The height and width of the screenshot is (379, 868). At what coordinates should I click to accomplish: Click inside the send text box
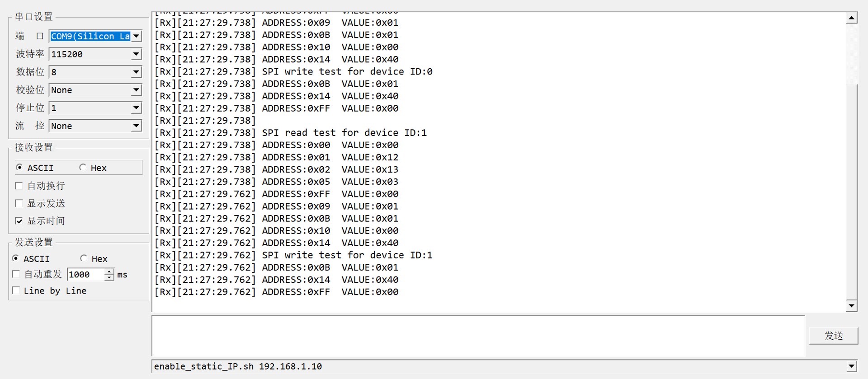[x=478, y=336]
